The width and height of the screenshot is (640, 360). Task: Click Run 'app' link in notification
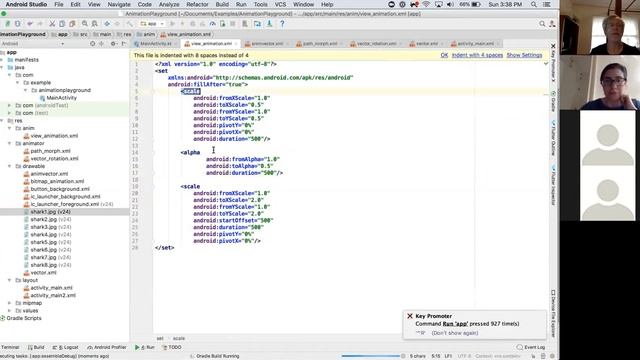point(455,324)
